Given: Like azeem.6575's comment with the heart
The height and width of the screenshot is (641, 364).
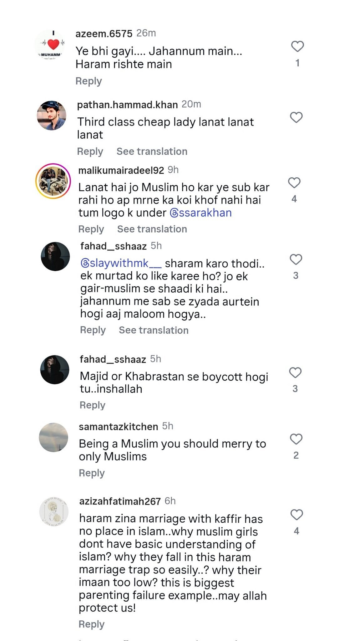Looking at the screenshot, I should click(297, 46).
